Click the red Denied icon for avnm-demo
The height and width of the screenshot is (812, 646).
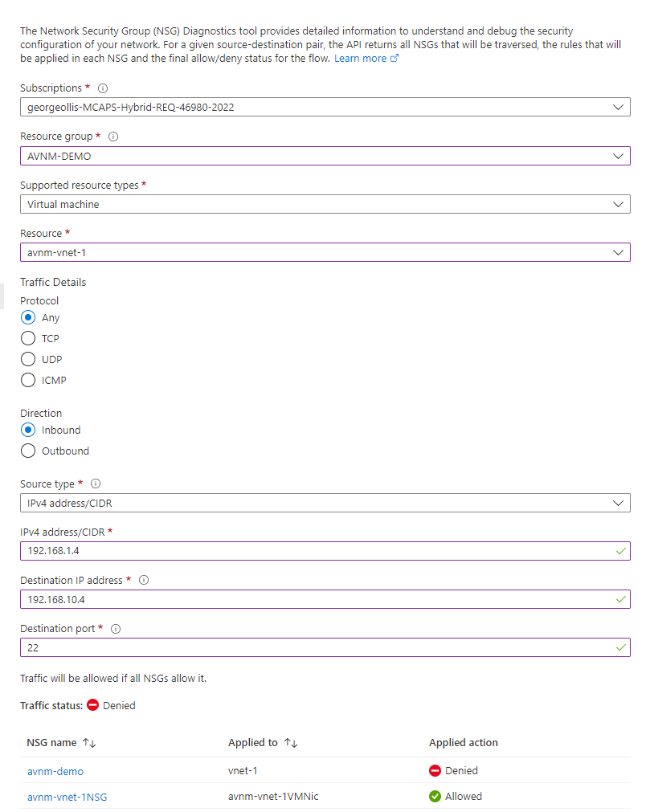pos(435,771)
